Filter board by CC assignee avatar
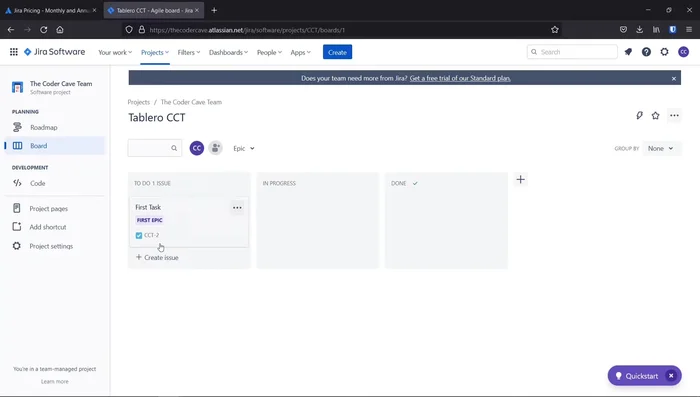The width and height of the screenshot is (700, 397). pyautogui.click(x=197, y=148)
